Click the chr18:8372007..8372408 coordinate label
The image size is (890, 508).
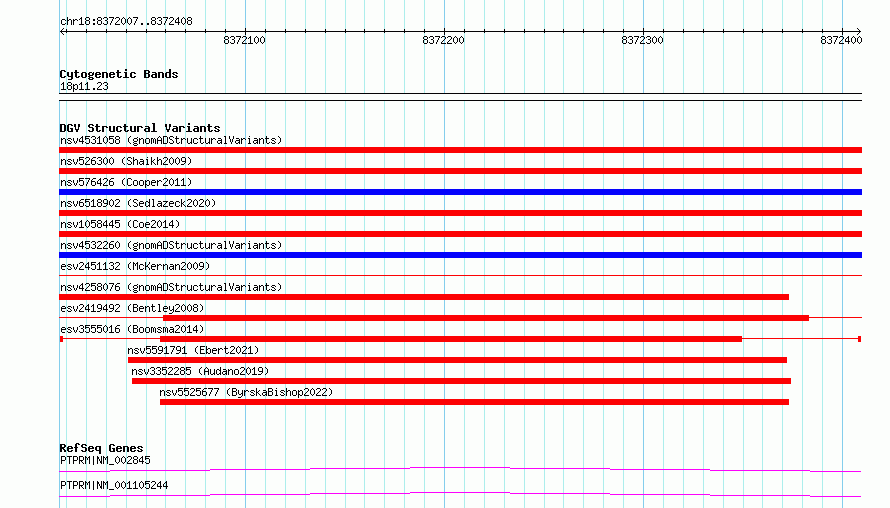(126, 22)
